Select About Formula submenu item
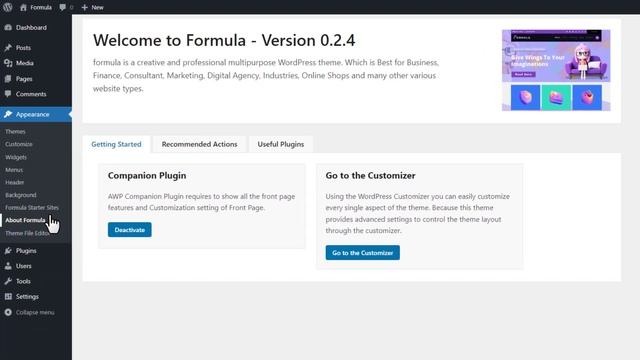 [25, 220]
